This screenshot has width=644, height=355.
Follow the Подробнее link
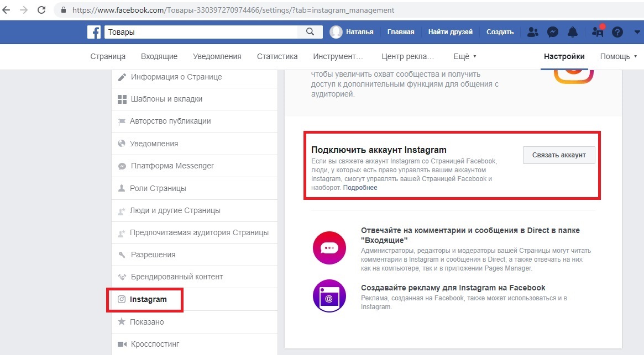coord(360,188)
